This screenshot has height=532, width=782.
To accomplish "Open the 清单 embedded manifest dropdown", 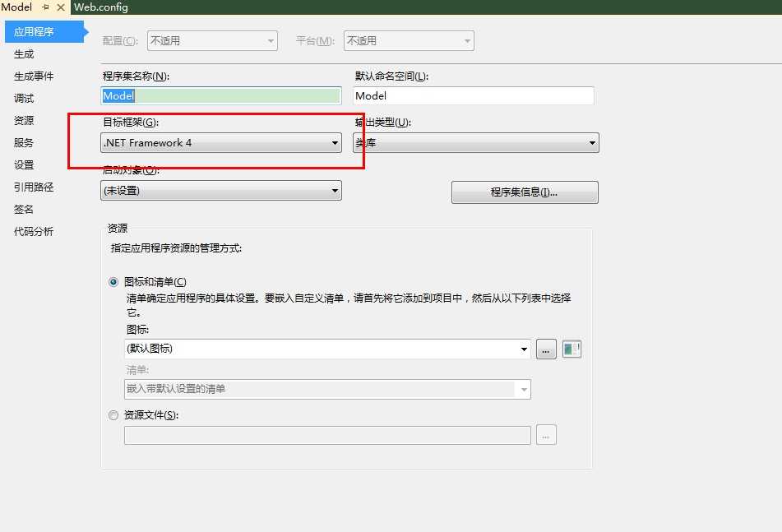I will coord(327,389).
